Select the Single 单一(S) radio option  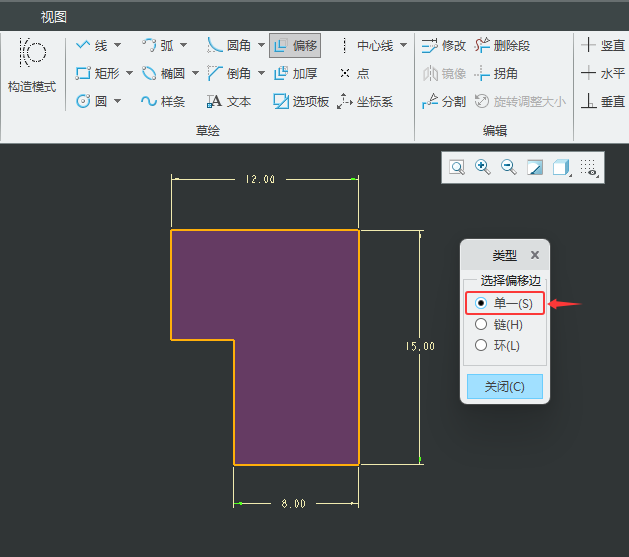[x=504, y=303]
